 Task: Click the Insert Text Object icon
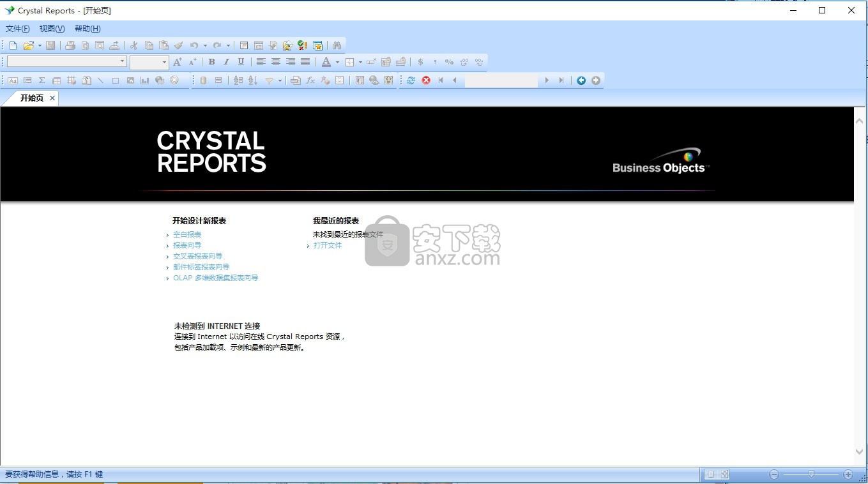(x=13, y=80)
